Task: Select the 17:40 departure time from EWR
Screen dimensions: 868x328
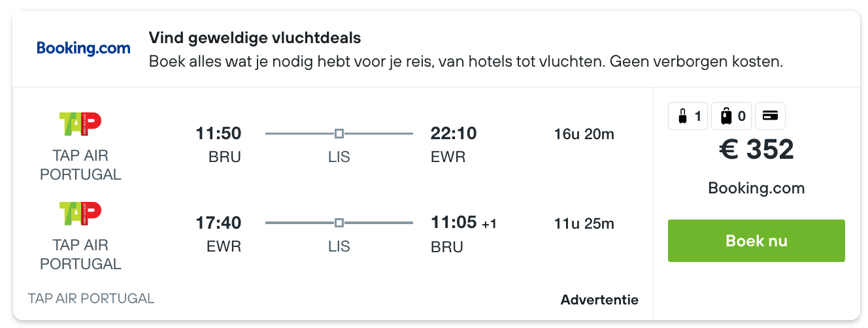Action: pos(218,223)
